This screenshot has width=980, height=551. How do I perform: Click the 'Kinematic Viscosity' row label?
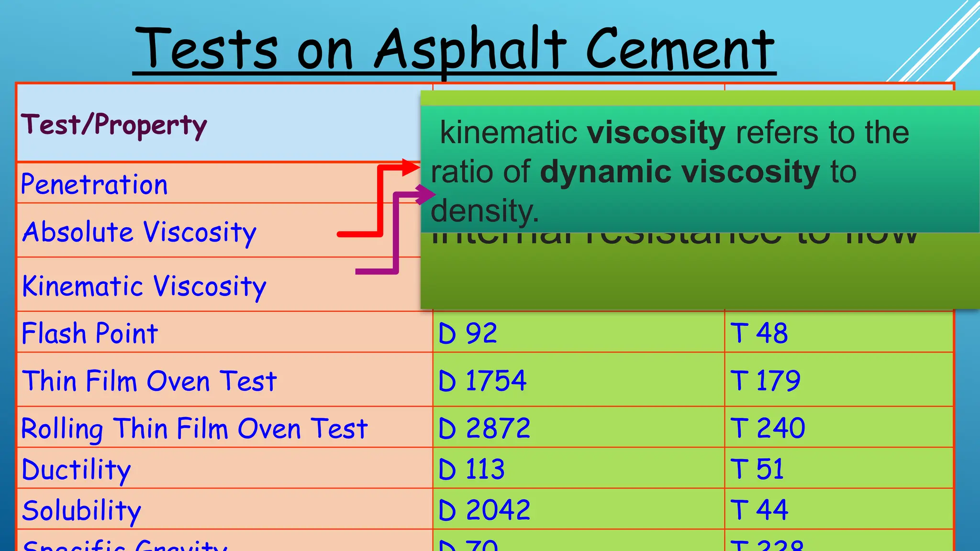144,287
